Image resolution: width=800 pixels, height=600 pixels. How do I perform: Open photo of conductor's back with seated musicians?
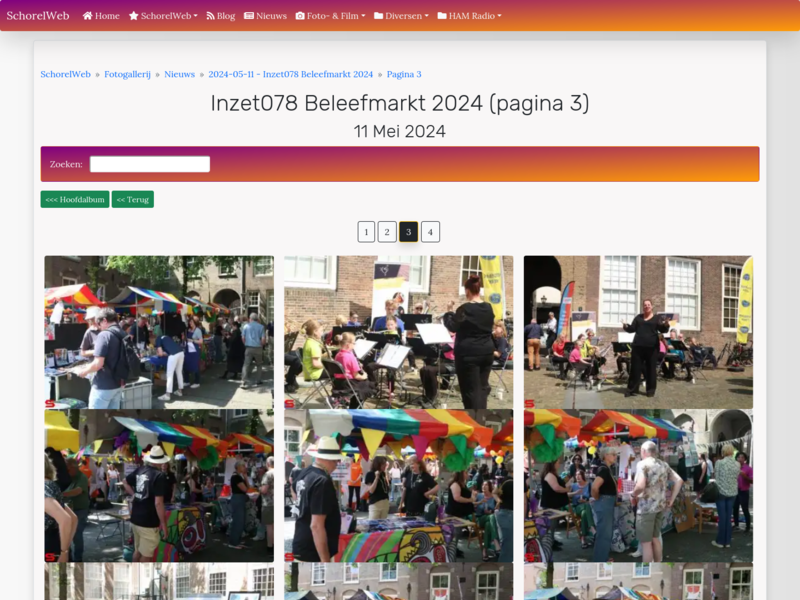tap(398, 332)
